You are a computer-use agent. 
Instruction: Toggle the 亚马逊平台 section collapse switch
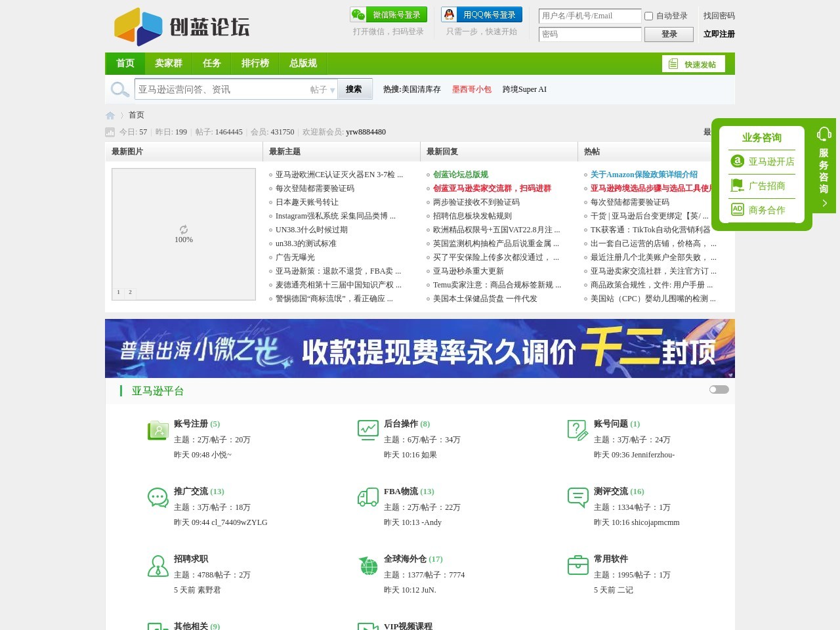click(x=719, y=390)
